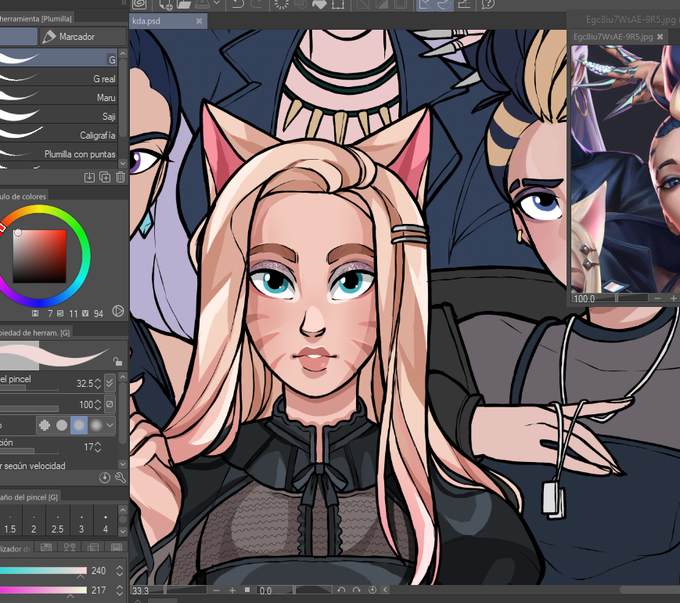This screenshot has width=680, height=603.
Task: Pick Plumilla con puntas pen
Action: [59, 154]
